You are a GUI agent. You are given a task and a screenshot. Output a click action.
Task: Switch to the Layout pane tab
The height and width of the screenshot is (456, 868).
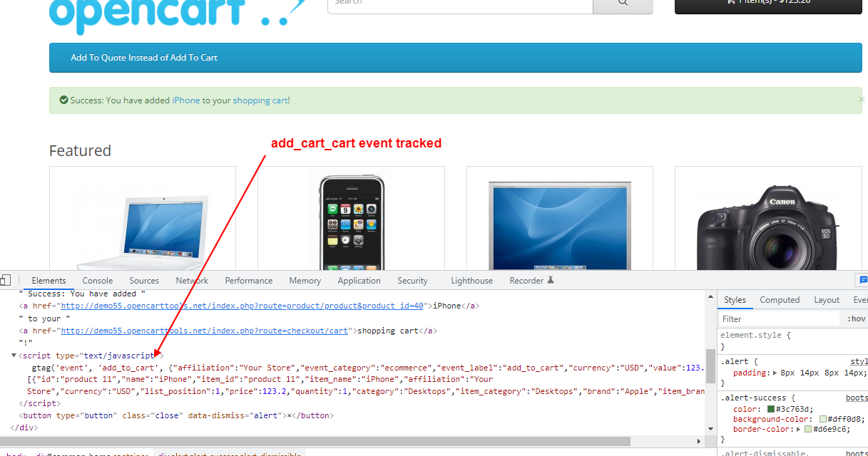coord(827,300)
